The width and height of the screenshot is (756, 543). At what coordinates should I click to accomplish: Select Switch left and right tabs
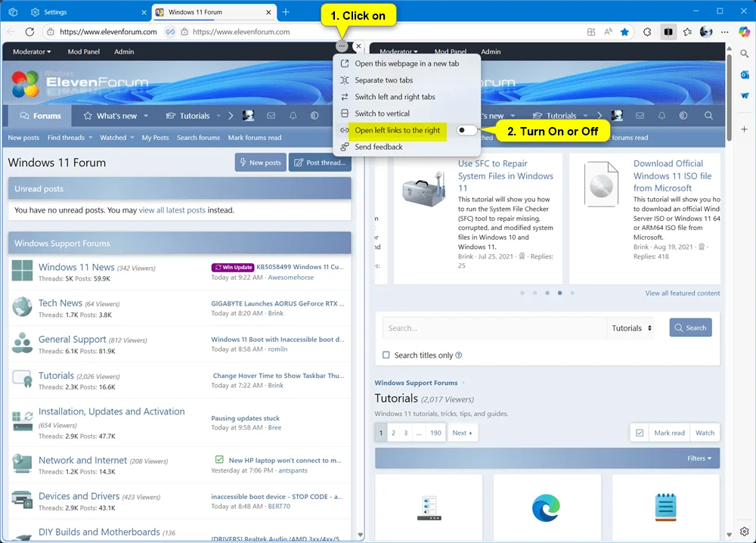point(407,97)
